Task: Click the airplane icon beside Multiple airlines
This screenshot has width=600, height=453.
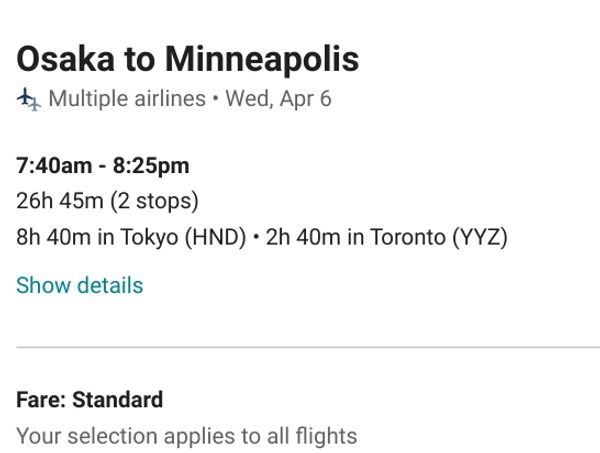Action: (x=29, y=99)
